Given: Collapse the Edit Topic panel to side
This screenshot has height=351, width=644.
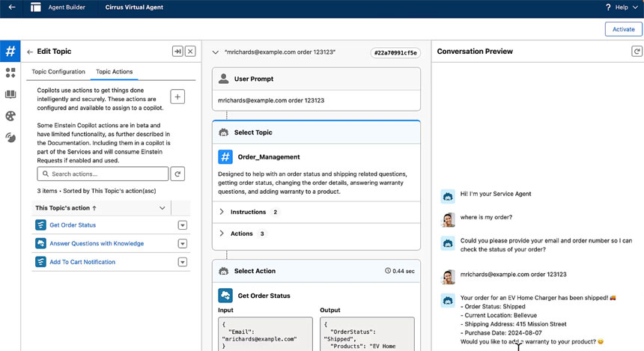Looking at the screenshot, I should (177, 52).
